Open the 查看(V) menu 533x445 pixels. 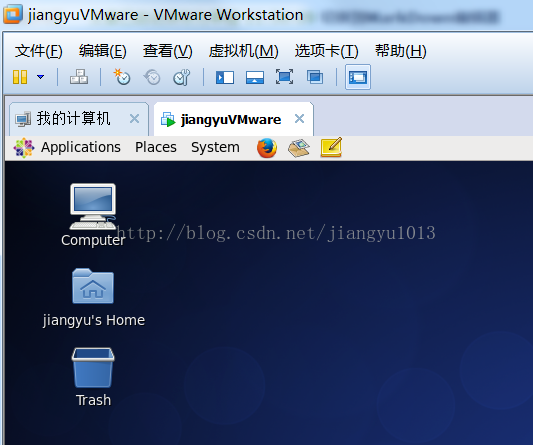click(x=168, y=51)
